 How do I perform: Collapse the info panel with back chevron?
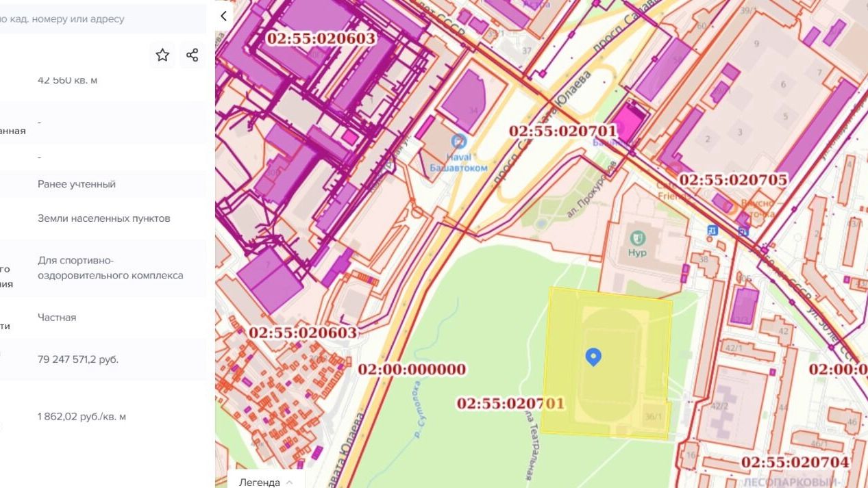coord(223,16)
